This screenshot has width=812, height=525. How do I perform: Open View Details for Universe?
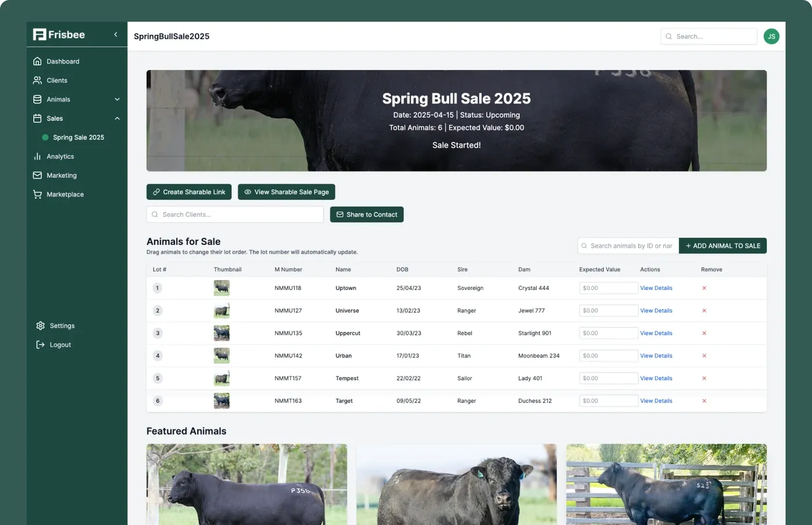click(656, 311)
